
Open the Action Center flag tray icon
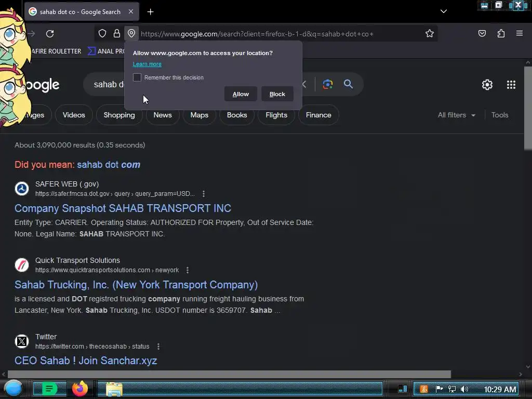(x=439, y=389)
